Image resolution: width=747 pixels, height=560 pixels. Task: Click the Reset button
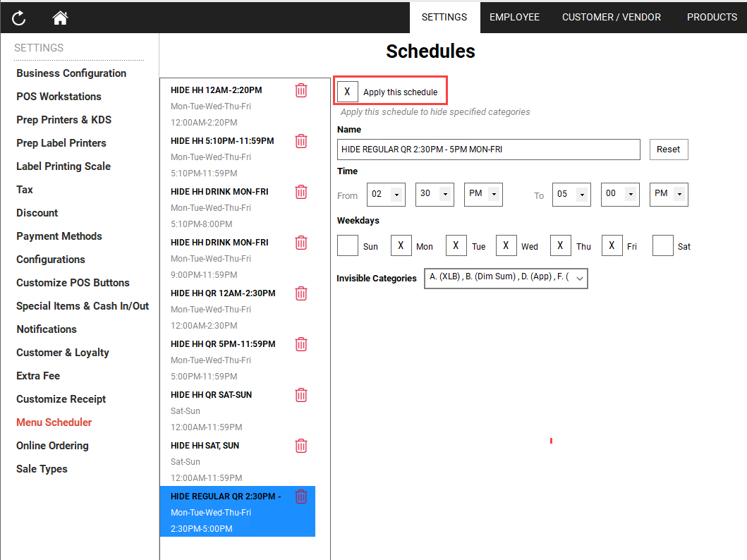point(668,149)
